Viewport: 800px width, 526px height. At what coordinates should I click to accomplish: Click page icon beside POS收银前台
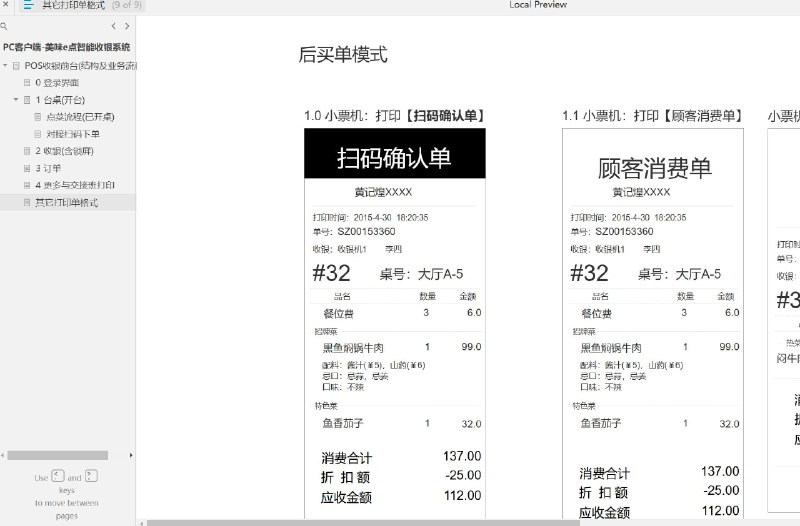coord(16,66)
